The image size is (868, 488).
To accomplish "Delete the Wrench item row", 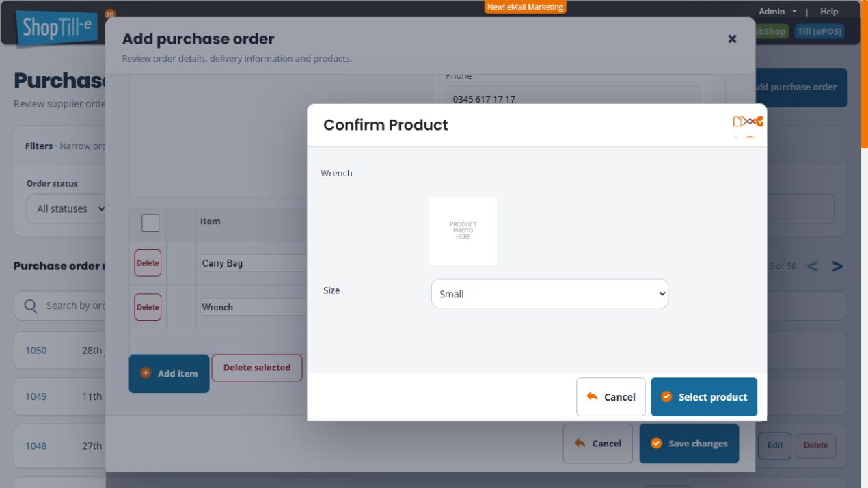I will (x=148, y=307).
